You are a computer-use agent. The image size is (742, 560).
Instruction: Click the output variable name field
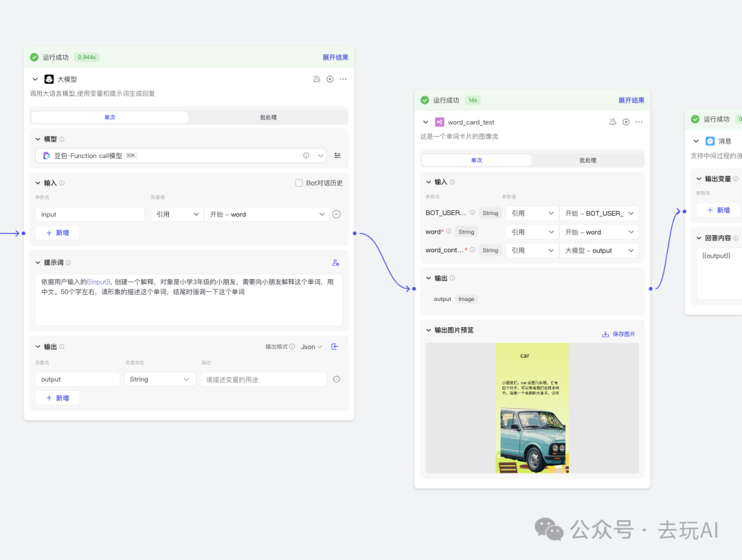(78, 379)
